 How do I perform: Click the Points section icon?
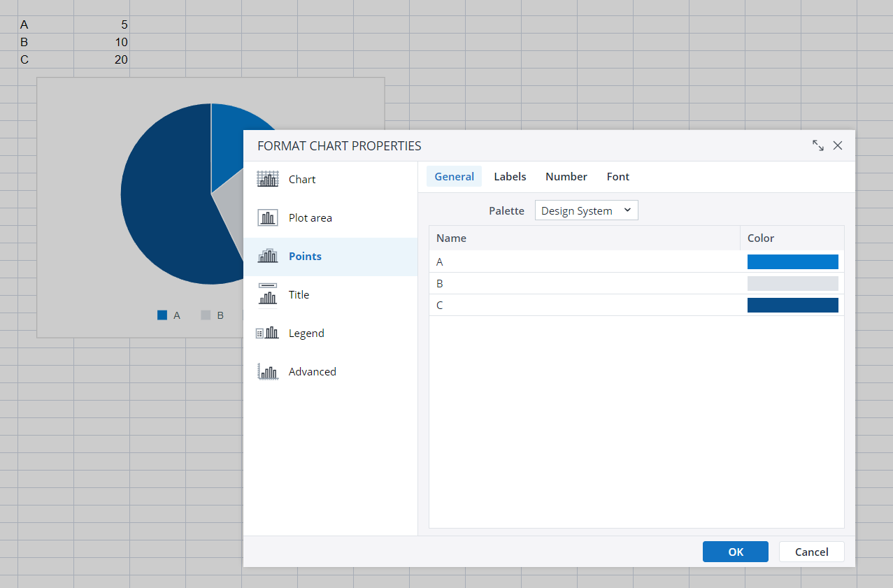[268, 256]
